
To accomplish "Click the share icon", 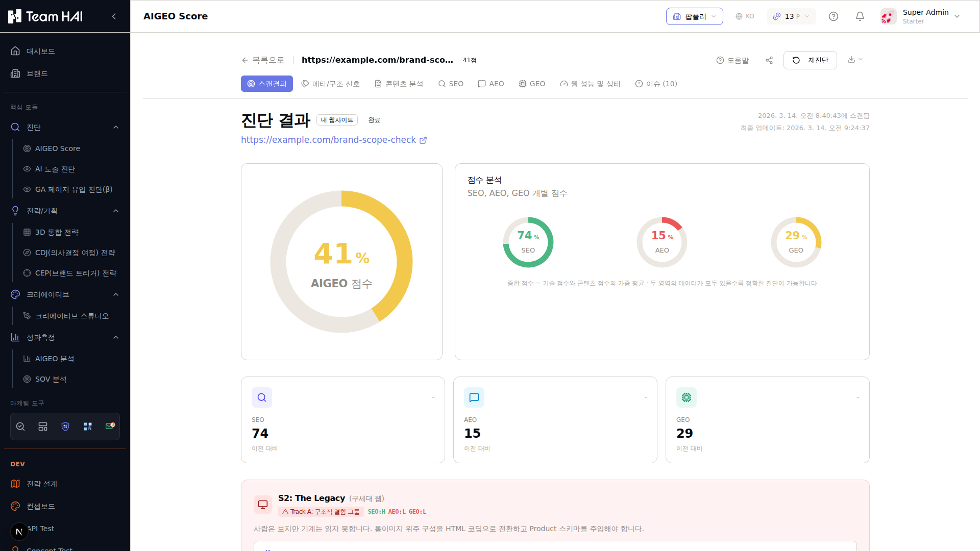I will [769, 60].
